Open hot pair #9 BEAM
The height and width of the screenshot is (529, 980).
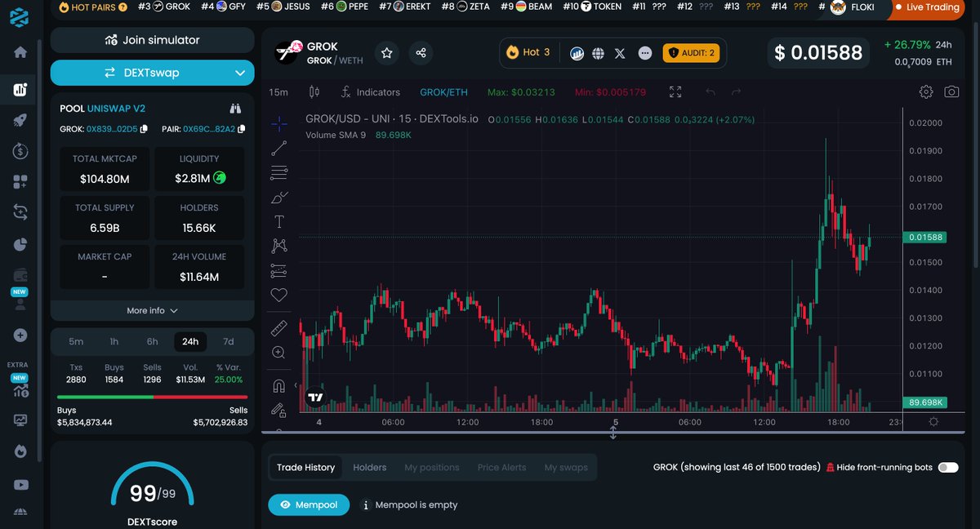pyautogui.click(x=527, y=7)
